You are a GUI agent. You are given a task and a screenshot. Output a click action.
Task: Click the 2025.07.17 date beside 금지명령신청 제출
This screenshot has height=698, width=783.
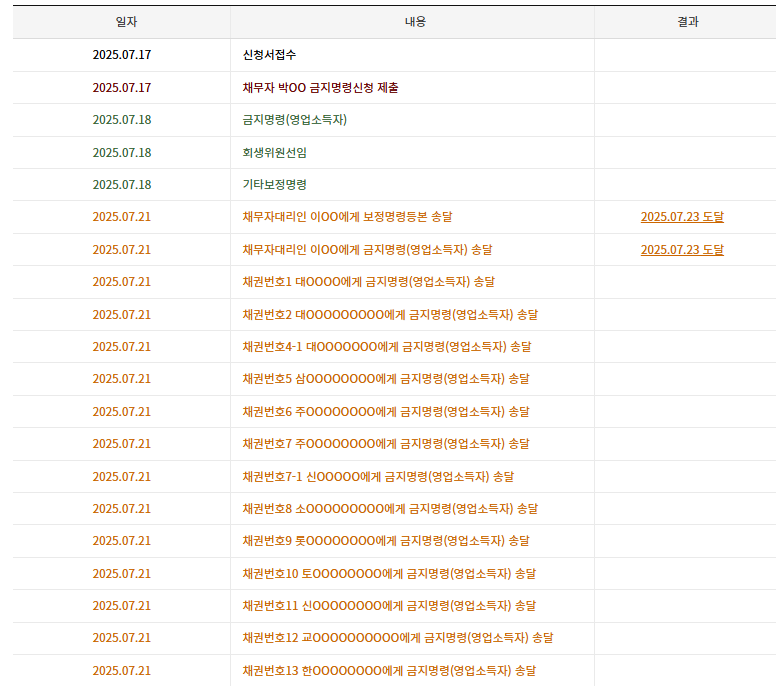[122, 87]
